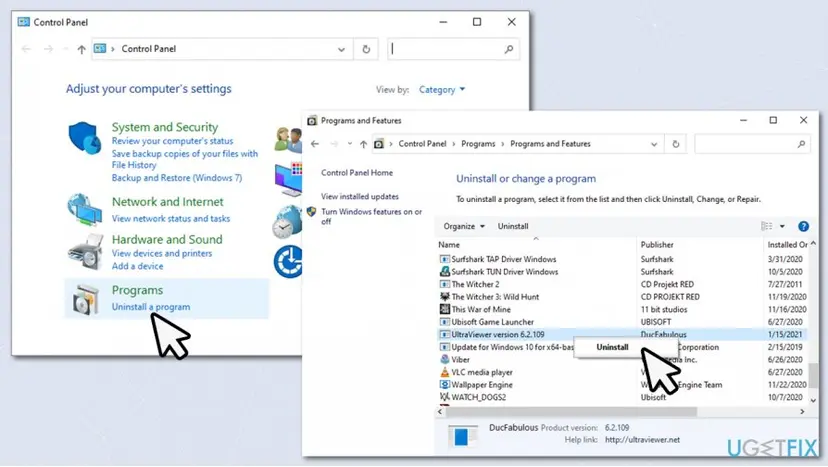Click the horizontal scrollbar in program list
The image size is (828, 467).
[x=570, y=412]
